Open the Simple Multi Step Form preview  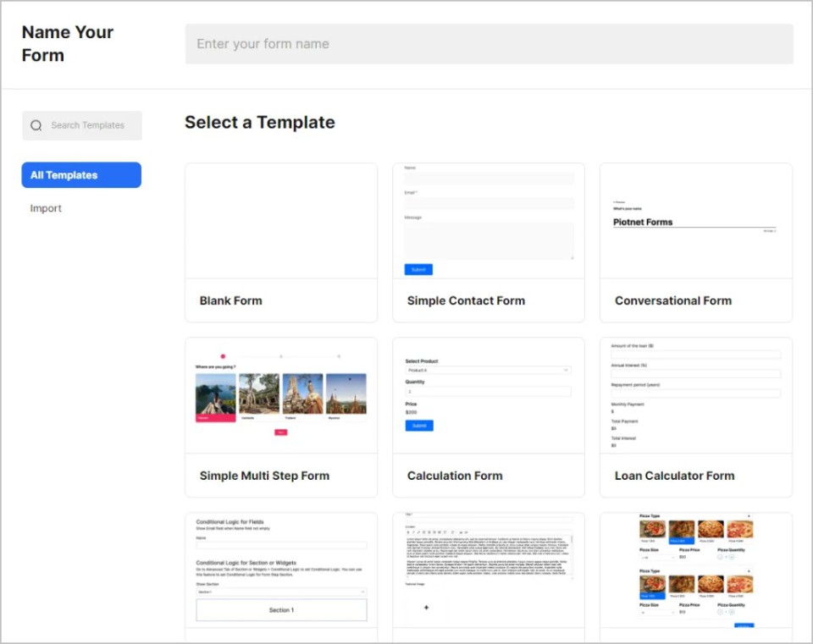(281, 395)
